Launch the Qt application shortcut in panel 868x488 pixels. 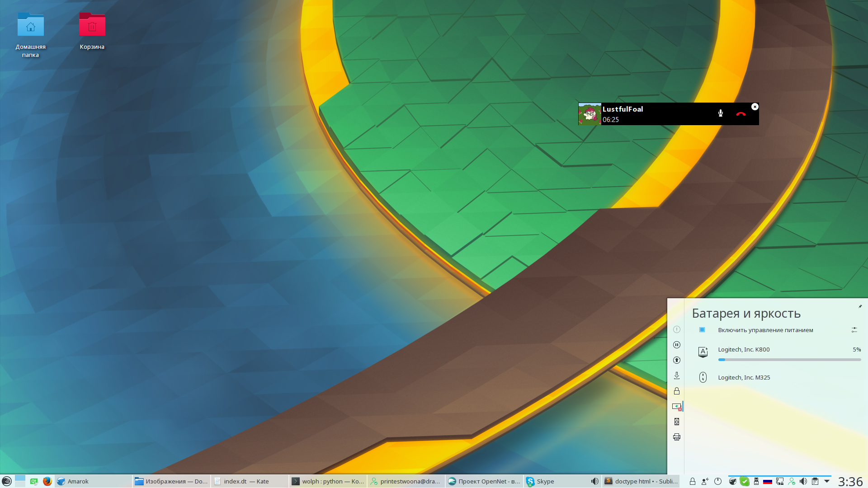(x=34, y=482)
